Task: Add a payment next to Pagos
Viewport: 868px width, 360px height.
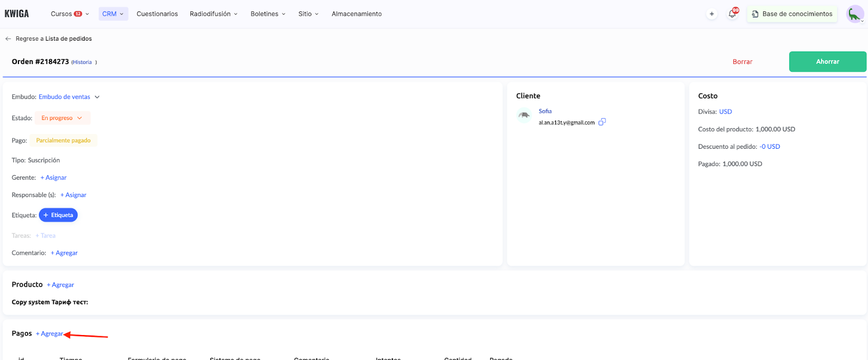Action: (x=49, y=333)
